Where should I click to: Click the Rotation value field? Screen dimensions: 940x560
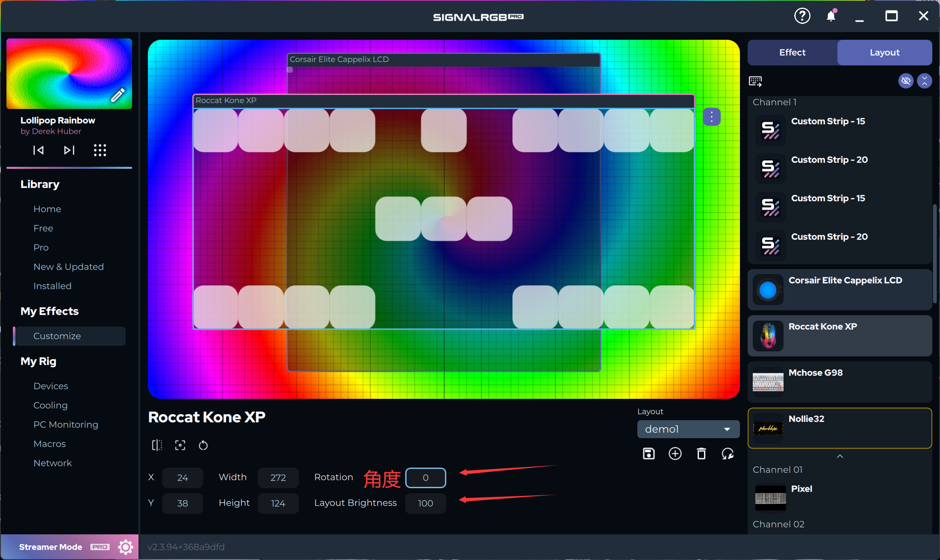425,477
